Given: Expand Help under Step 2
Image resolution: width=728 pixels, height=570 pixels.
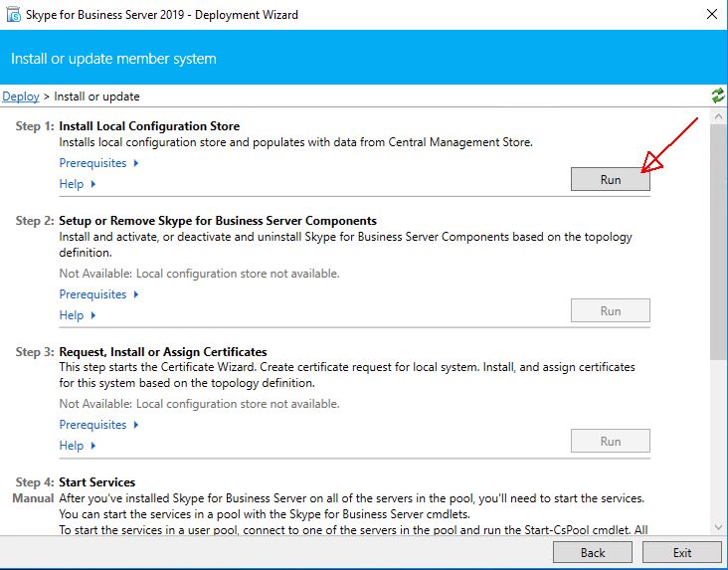Looking at the screenshot, I should pyautogui.click(x=77, y=315).
